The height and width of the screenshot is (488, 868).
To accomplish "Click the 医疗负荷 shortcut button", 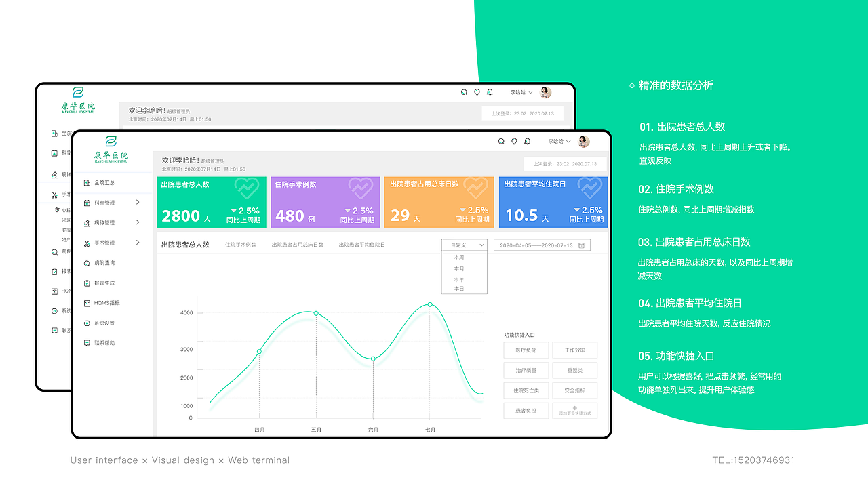I will pyautogui.click(x=526, y=350).
